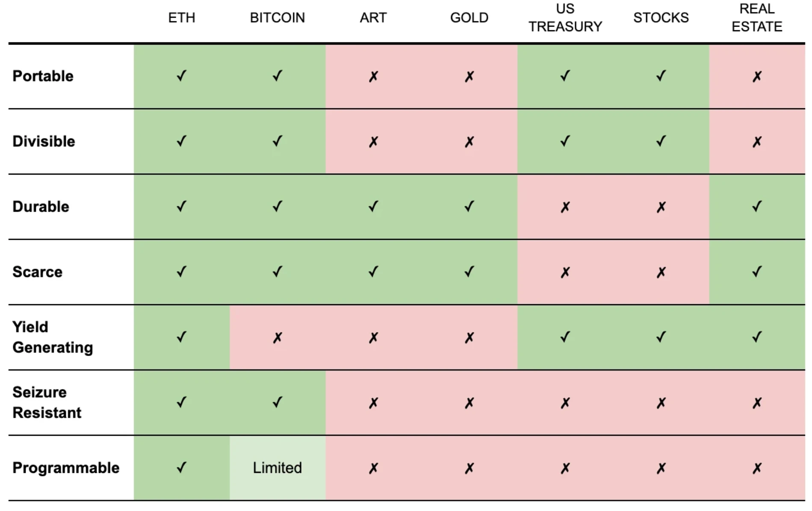Click the Real Estate Scarce checkmark
The width and height of the screenshot is (812, 511).
click(x=757, y=272)
